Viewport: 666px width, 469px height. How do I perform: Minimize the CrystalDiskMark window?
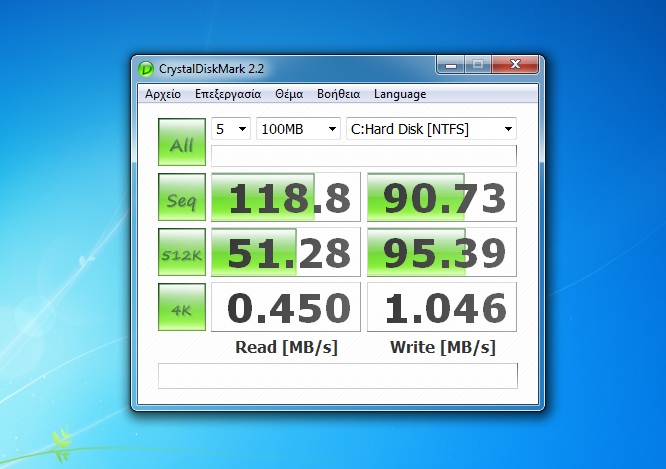(451, 65)
